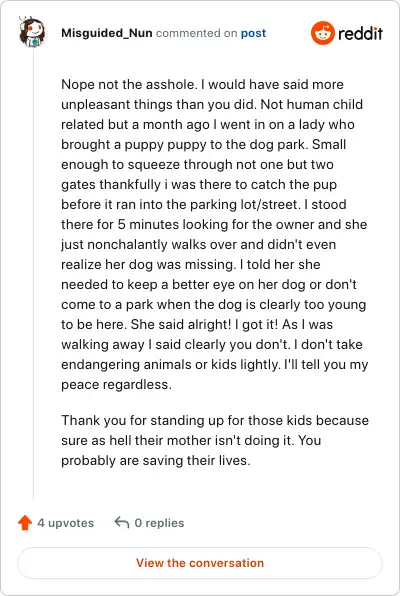400x596 pixels.
Task: Click the "peace regardless." closing line
Action: [116, 384]
